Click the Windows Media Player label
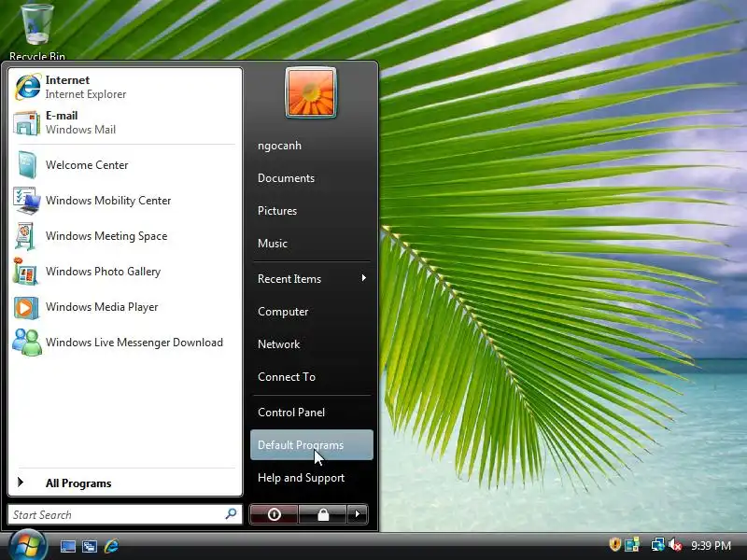 pyautogui.click(x=102, y=307)
